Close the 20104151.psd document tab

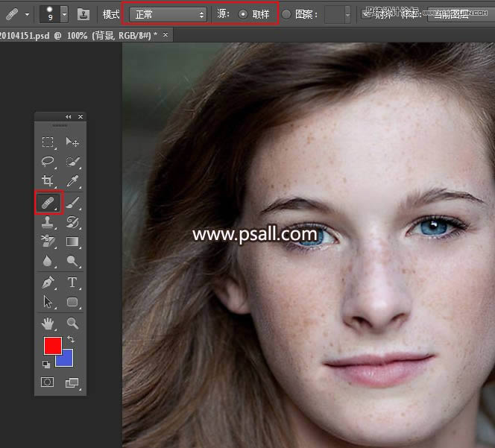click(165, 35)
